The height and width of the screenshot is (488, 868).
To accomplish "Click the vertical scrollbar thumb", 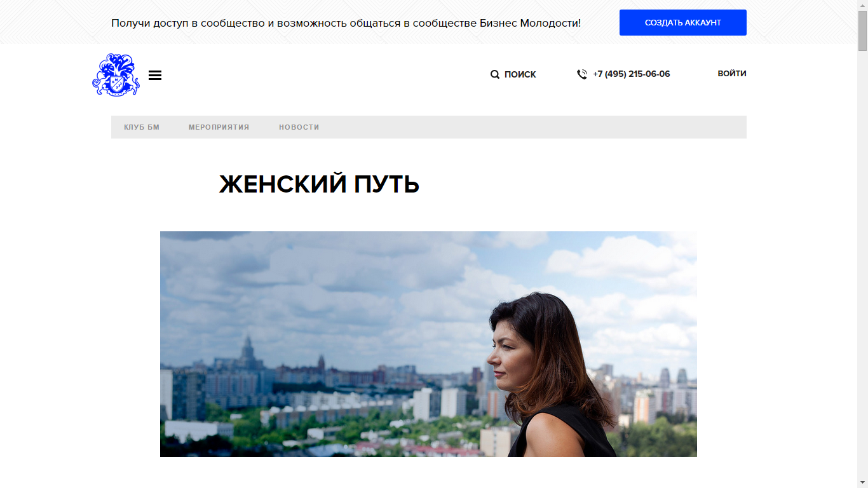I will pos(862,30).
